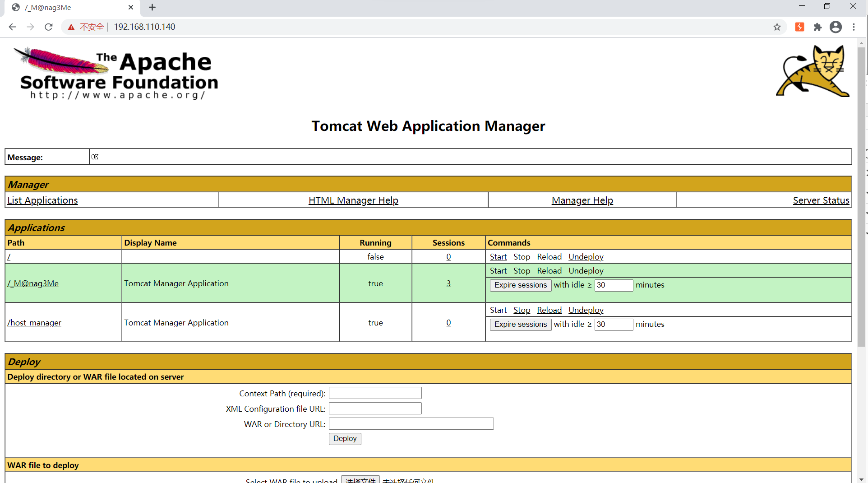The height and width of the screenshot is (483, 868).
Task: Undeploy the /host-manager application
Action: click(x=586, y=310)
